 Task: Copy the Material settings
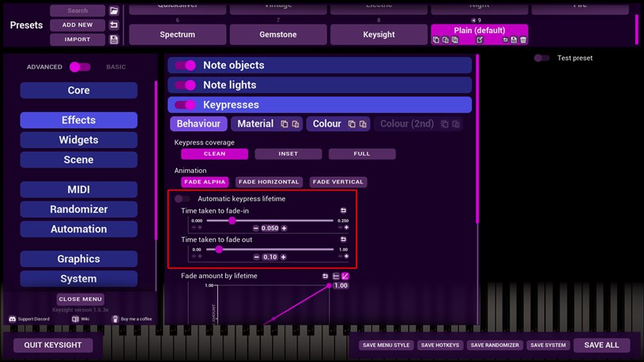point(284,124)
